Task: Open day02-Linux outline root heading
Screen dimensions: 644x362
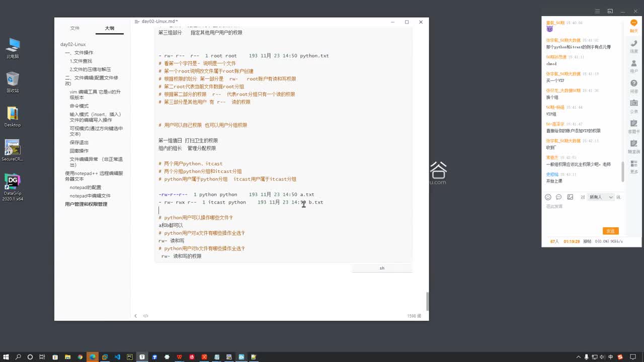Action: 73,44
